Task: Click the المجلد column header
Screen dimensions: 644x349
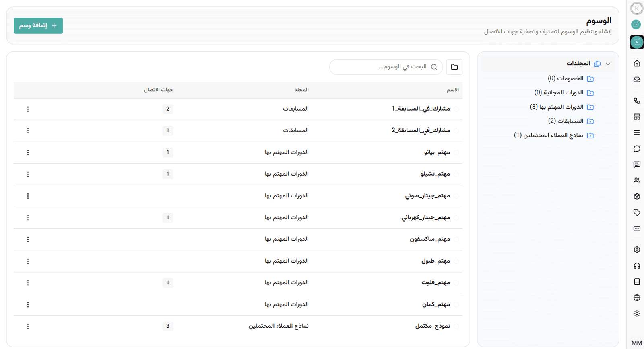Action: pyautogui.click(x=301, y=90)
